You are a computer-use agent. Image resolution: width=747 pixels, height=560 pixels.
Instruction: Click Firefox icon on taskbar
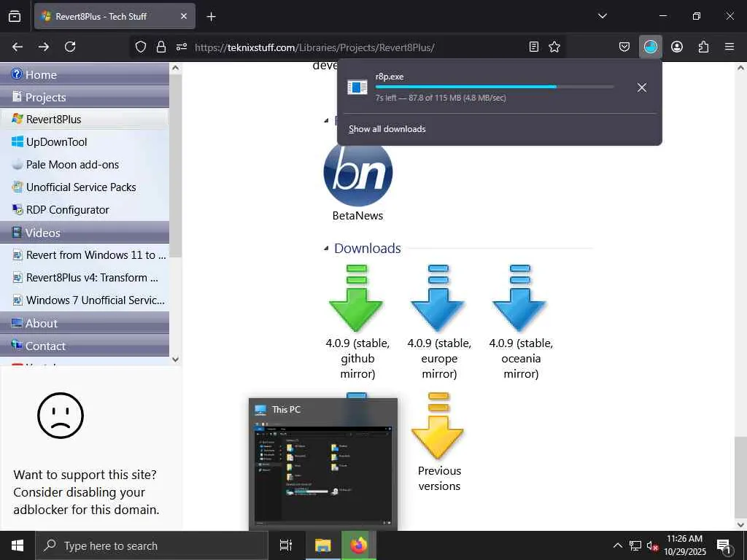tap(359, 545)
